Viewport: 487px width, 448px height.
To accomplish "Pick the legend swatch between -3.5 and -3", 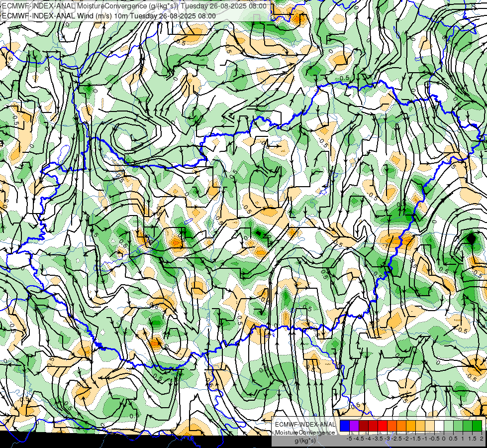I will pos(383,426).
